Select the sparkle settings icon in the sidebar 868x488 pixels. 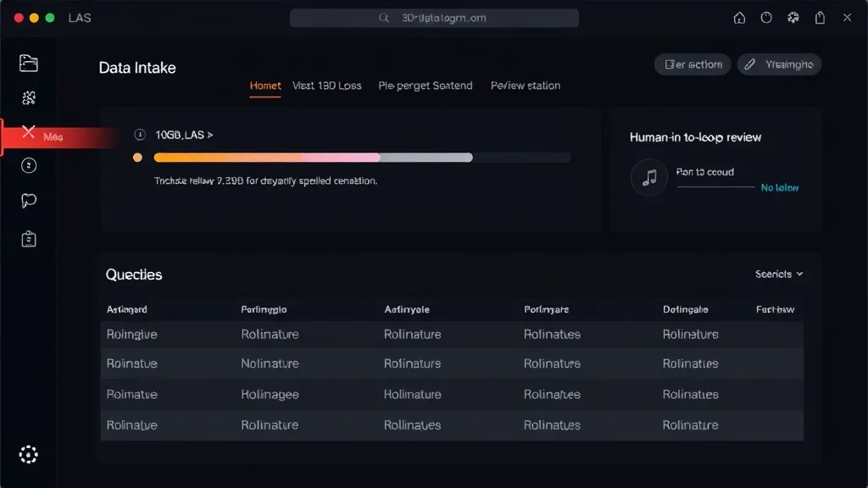coord(28,97)
